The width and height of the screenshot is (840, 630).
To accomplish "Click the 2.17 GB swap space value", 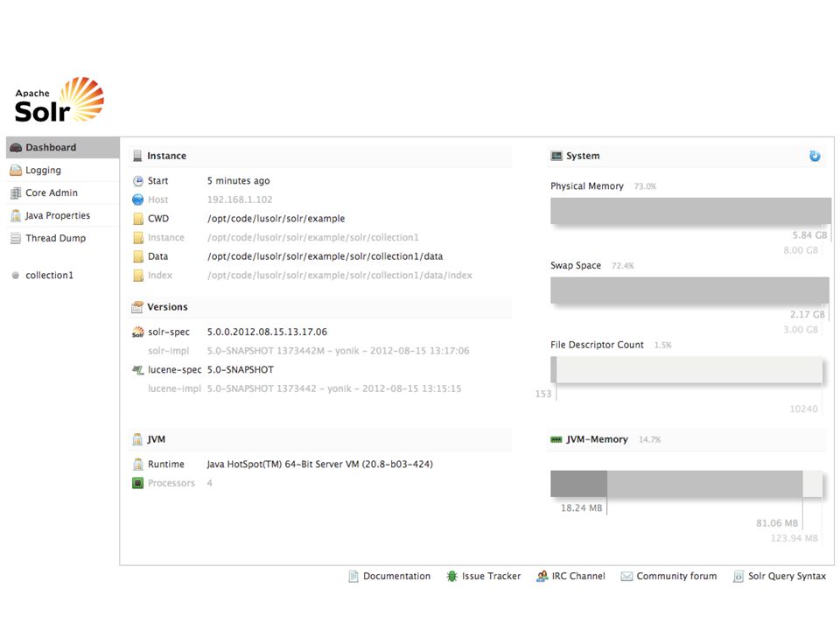I will [808, 314].
